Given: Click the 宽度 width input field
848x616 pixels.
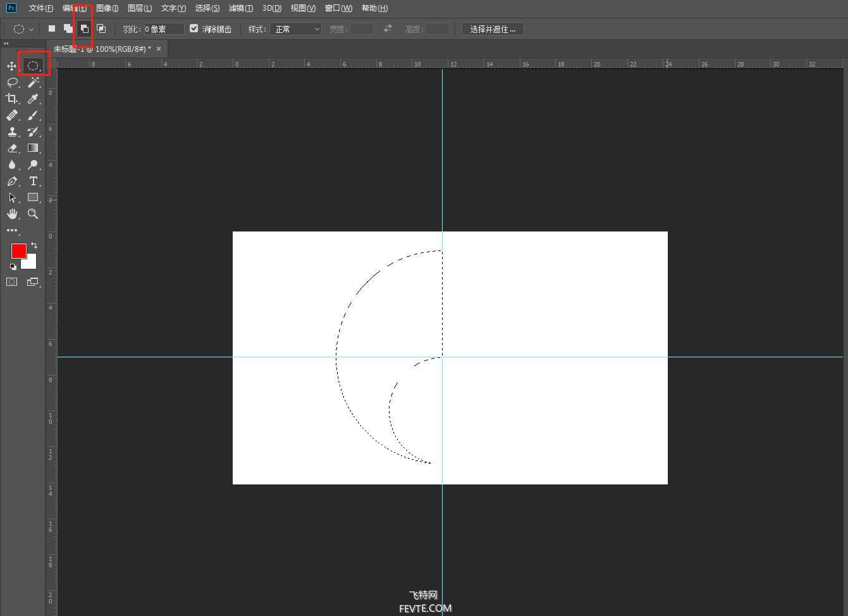Looking at the screenshot, I should coord(362,29).
